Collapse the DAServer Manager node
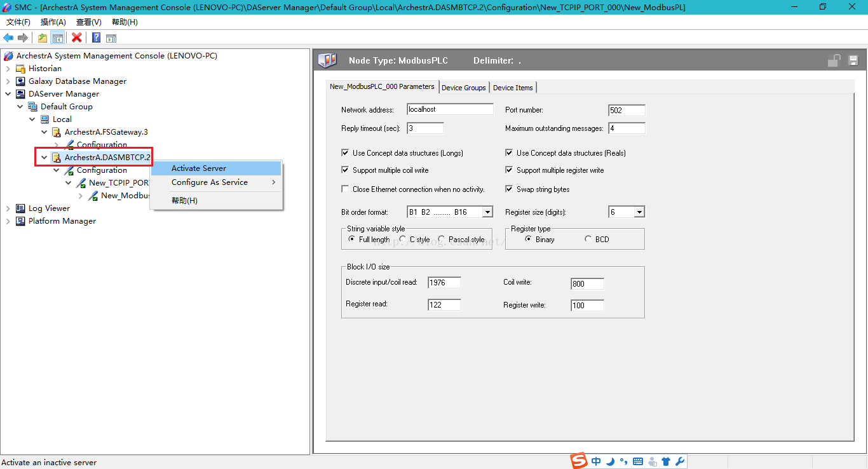 [x=8, y=94]
